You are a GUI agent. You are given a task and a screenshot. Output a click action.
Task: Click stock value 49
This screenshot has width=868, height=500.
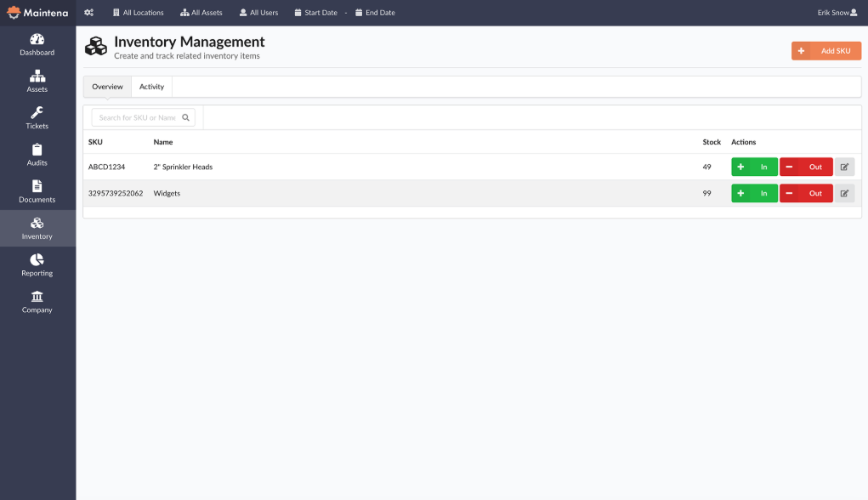707,167
